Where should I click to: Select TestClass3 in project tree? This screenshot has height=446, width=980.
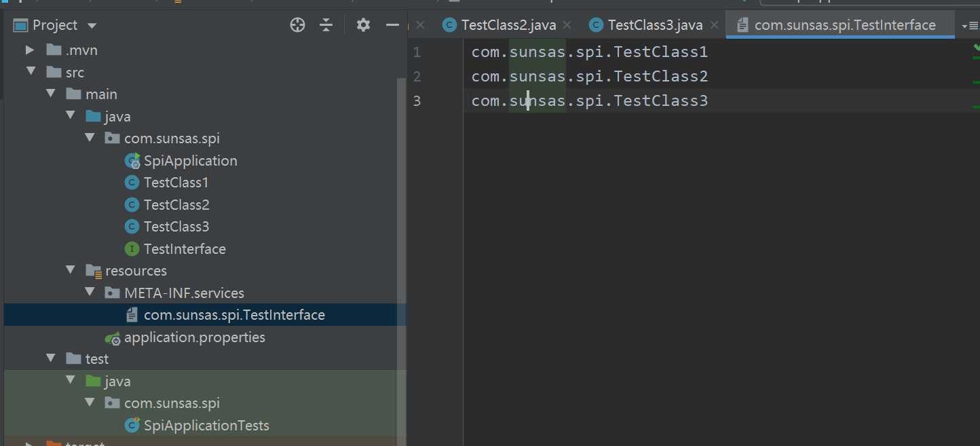pos(176,227)
